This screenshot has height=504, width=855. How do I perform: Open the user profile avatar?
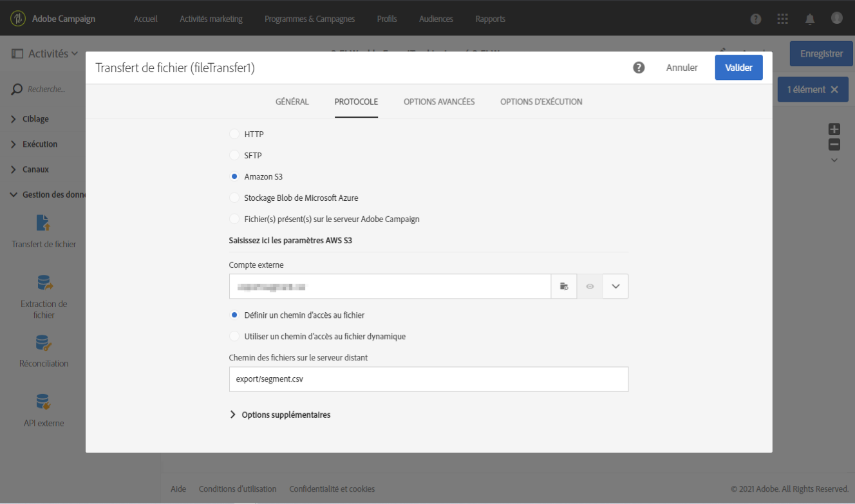(837, 18)
